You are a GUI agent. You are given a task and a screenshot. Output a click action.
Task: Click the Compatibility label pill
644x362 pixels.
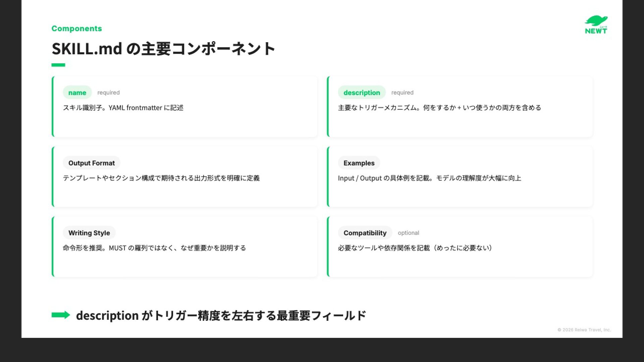pos(365,233)
